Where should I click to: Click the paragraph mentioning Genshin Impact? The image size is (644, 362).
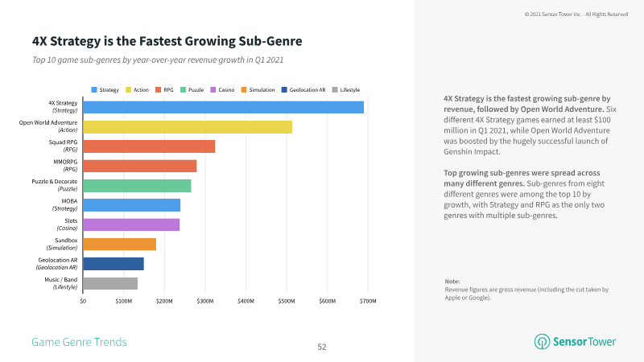point(530,125)
